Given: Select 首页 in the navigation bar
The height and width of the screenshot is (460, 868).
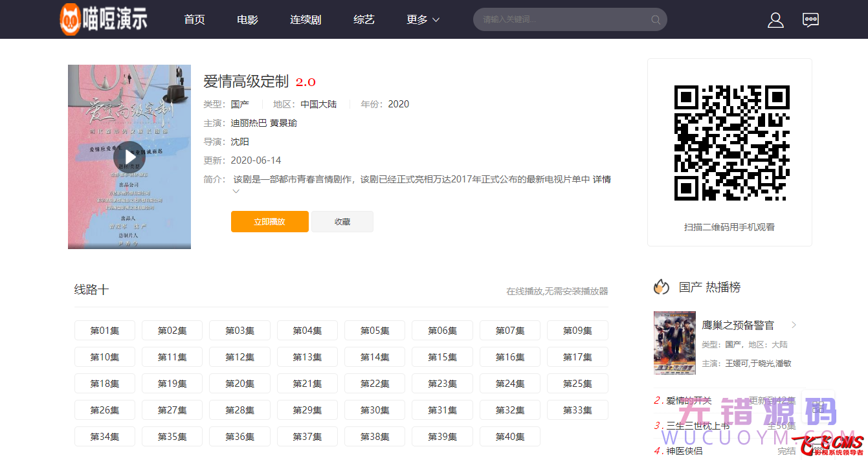Looking at the screenshot, I should point(194,19).
